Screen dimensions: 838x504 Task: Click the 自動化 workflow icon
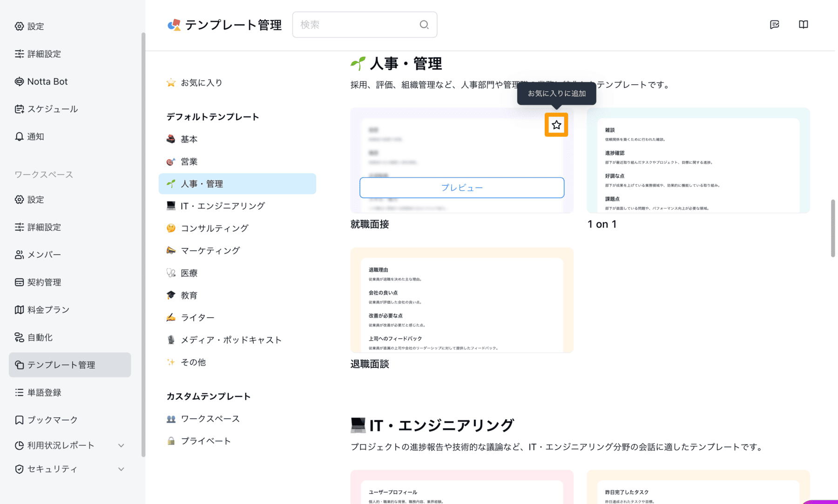point(19,337)
